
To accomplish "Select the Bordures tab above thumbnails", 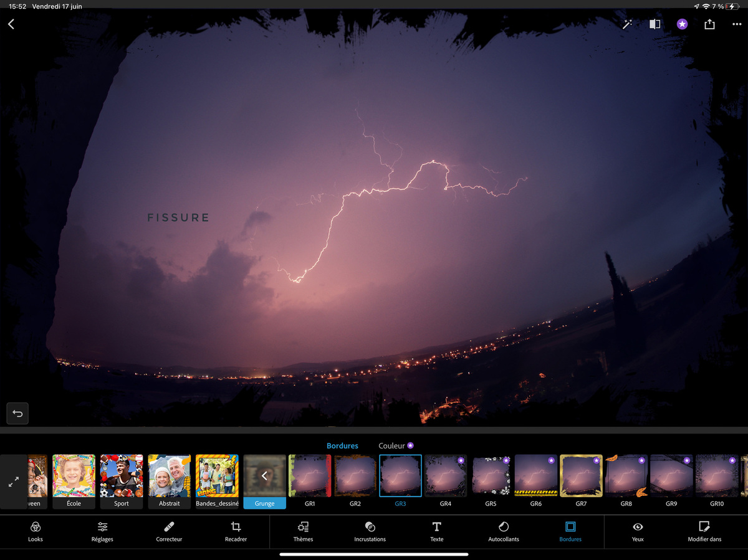I will pos(342,445).
